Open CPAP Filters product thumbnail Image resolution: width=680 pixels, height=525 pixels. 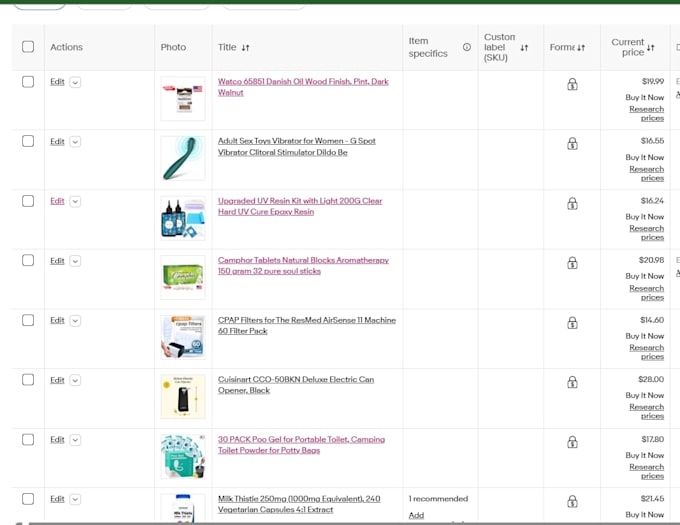point(183,337)
